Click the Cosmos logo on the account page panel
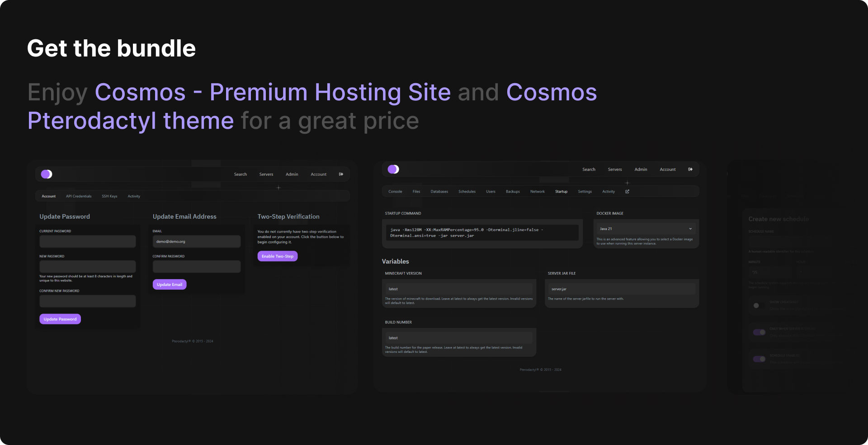The height and width of the screenshot is (445, 868). [47, 174]
